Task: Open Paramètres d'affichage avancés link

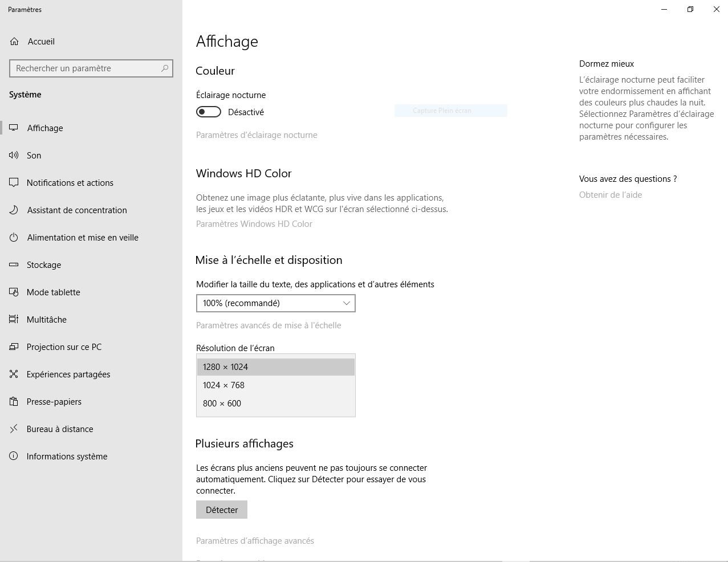Action: tap(255, 541)
